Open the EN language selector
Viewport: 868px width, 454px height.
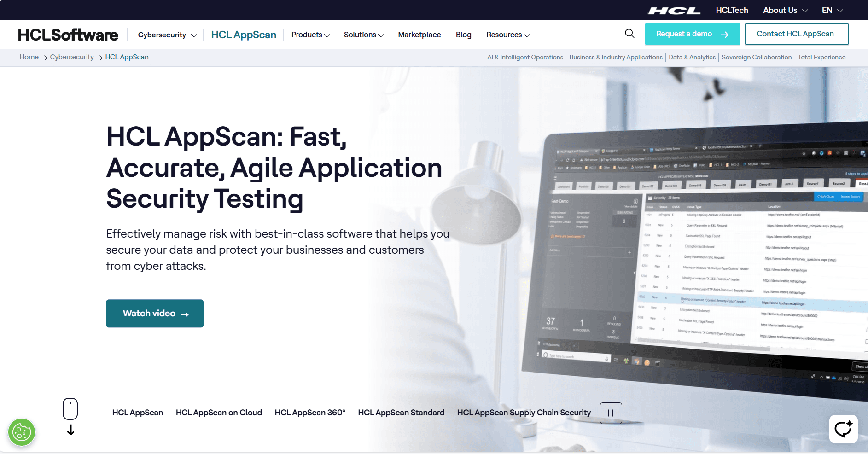(832, 10)
